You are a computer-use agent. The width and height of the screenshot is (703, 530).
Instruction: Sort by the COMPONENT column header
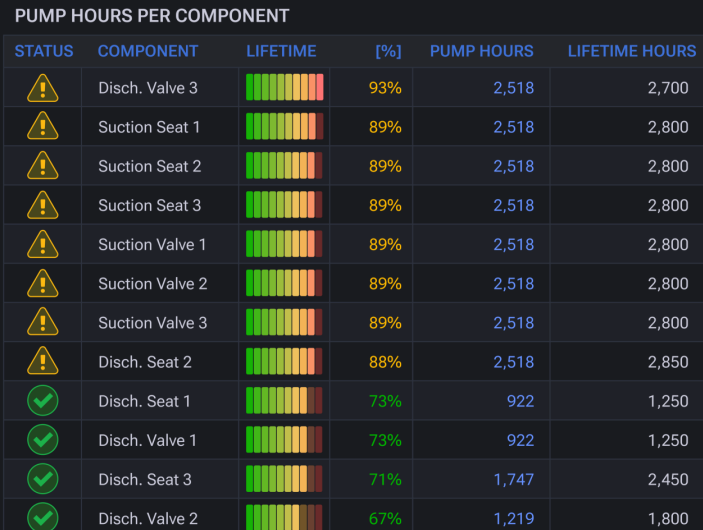(148, 51)
